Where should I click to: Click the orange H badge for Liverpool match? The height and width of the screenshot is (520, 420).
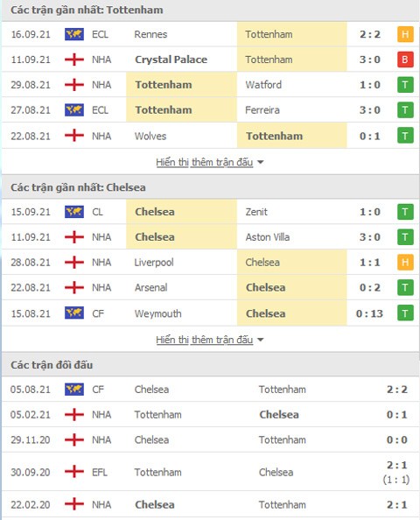pos(405,263)
